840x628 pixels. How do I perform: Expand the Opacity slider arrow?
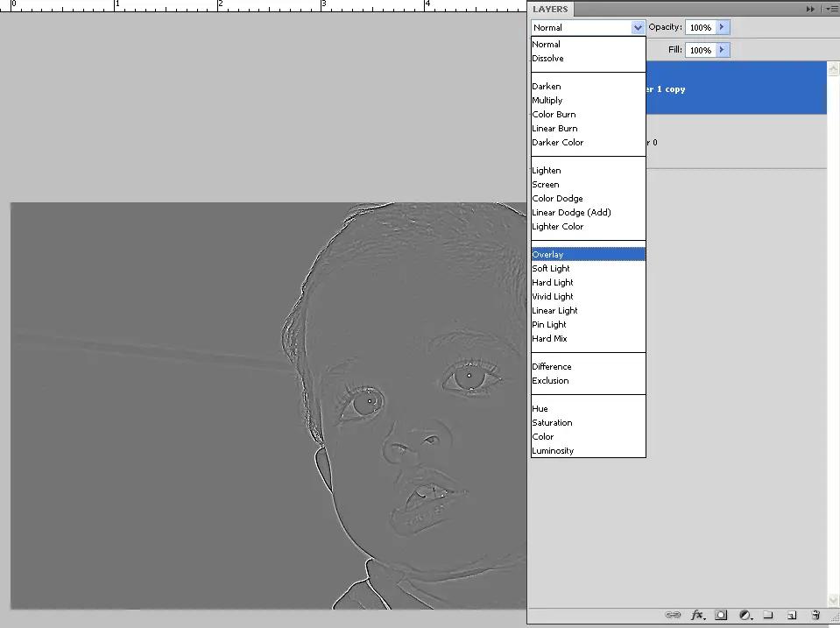[723, 28]
